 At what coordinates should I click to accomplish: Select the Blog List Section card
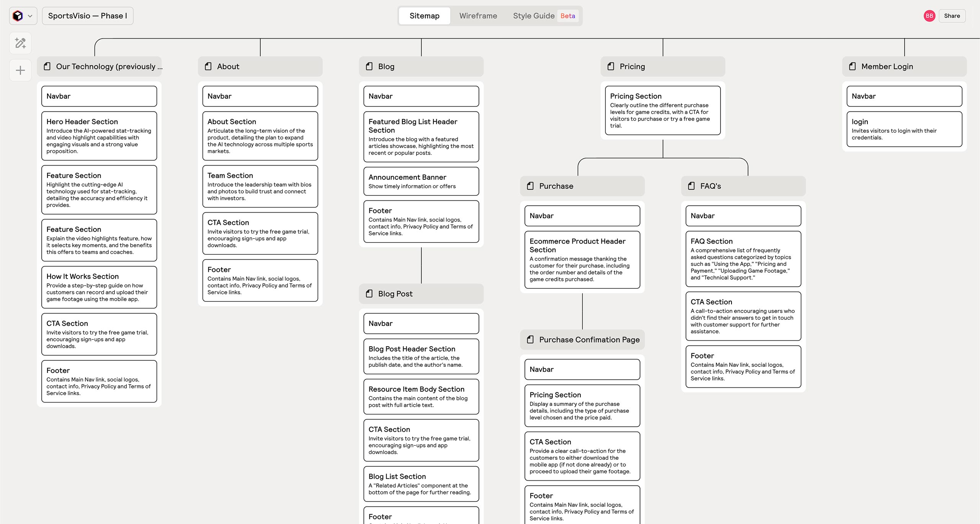(421, 484)
